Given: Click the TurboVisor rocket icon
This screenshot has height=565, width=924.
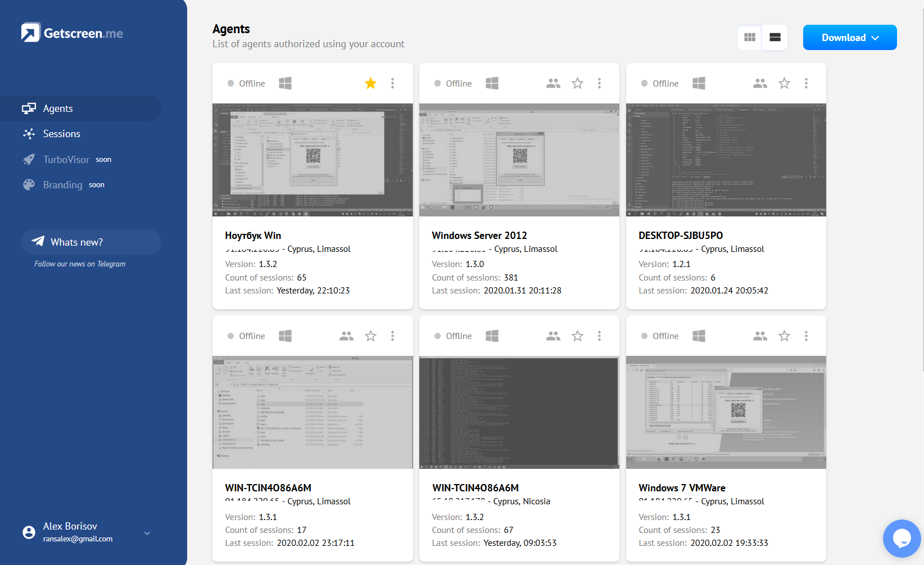Looking at the screenshot, I should [29, 160].
